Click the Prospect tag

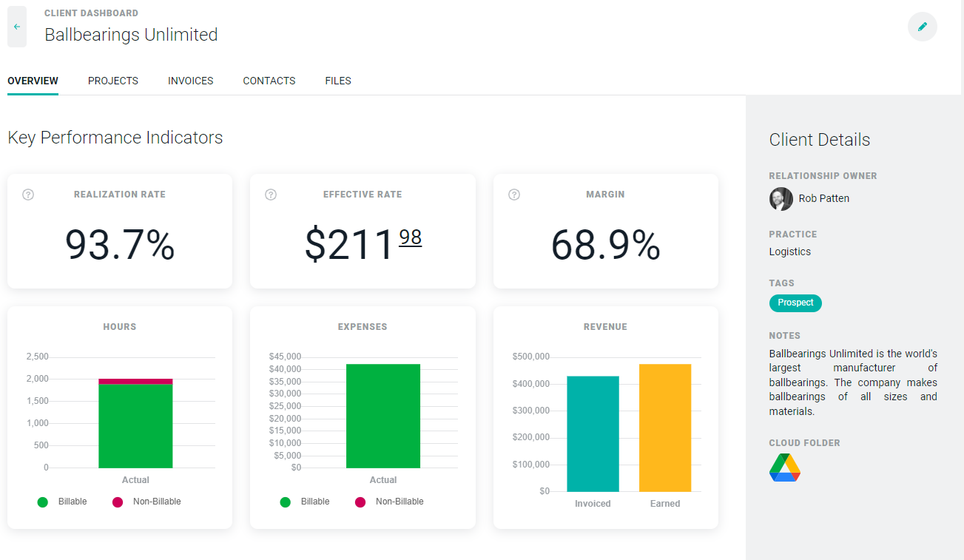[x=795, y=303]
